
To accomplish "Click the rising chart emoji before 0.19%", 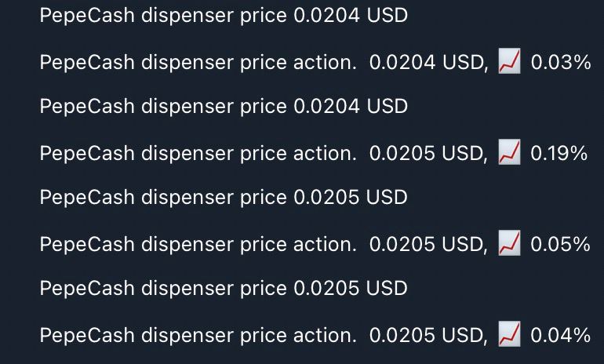I will 509,151.
